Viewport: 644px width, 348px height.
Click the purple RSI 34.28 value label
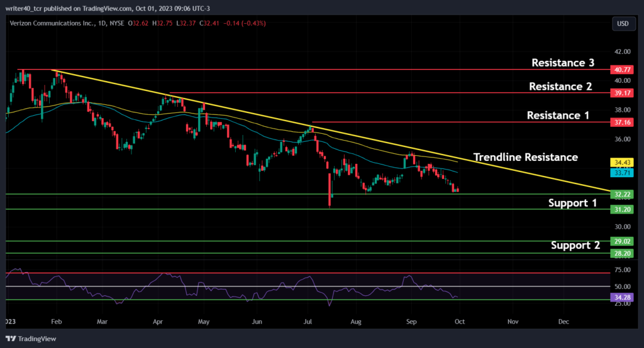click(622, 298)
